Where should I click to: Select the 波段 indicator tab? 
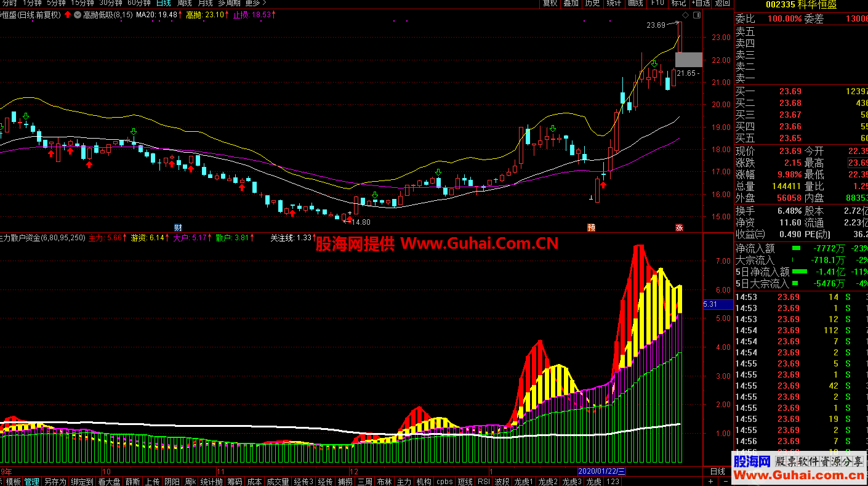(x=502, y=482)
